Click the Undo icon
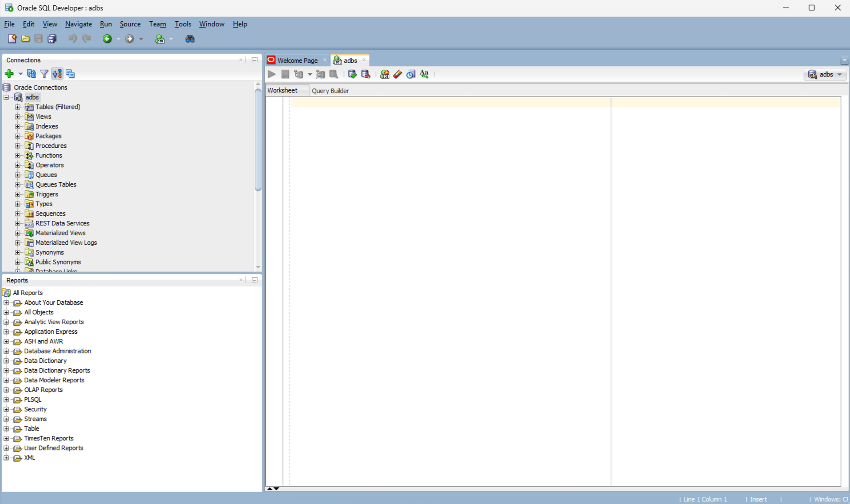 pos(72,39)
